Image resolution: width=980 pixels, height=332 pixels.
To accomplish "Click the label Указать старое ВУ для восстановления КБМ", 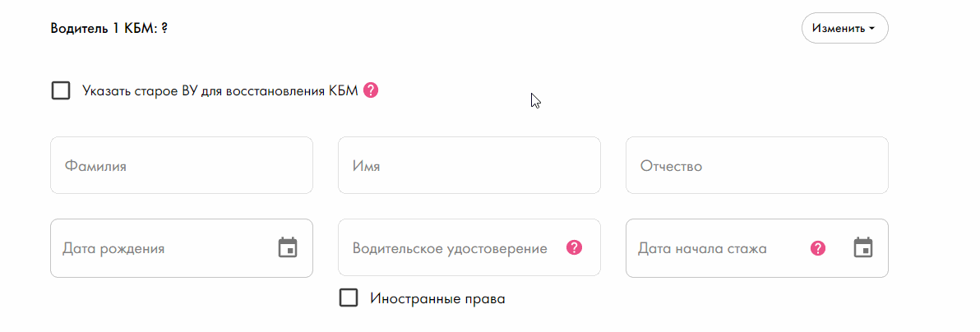I will 220,91.
